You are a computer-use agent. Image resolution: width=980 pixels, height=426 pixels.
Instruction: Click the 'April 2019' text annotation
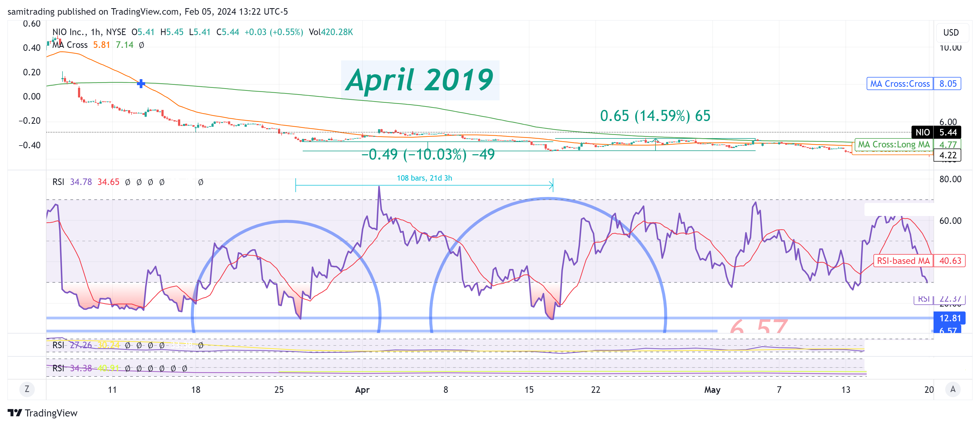(x=420, y=80)
